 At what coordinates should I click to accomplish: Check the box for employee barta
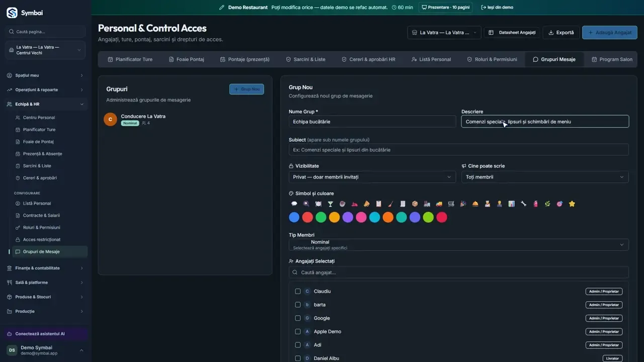298,305
